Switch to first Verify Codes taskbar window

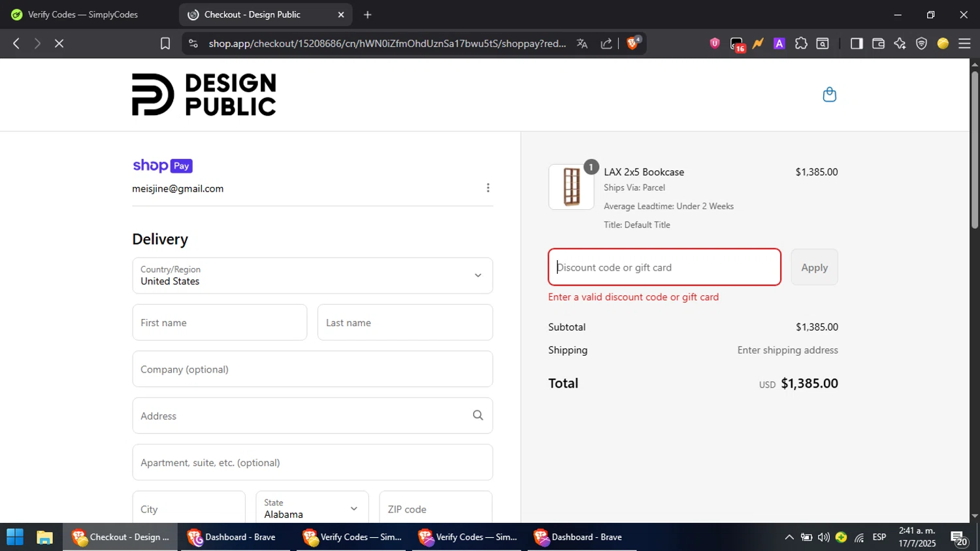[x=351, y=537]
